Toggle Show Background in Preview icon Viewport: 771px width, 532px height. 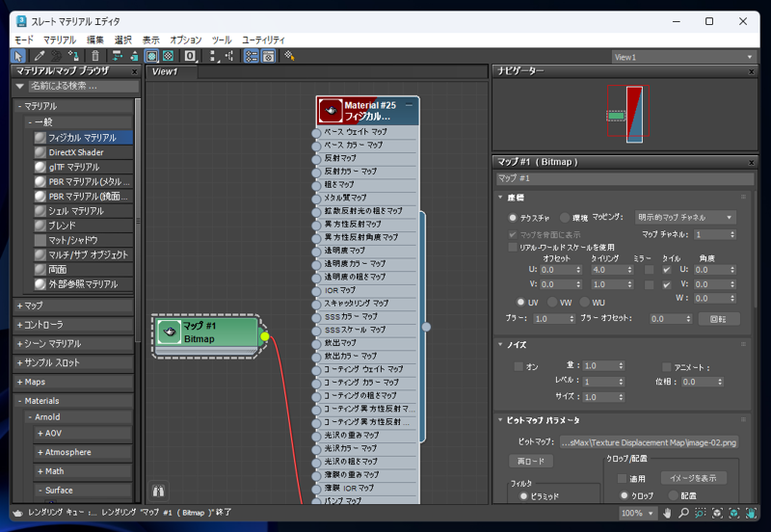coord(168,56)
